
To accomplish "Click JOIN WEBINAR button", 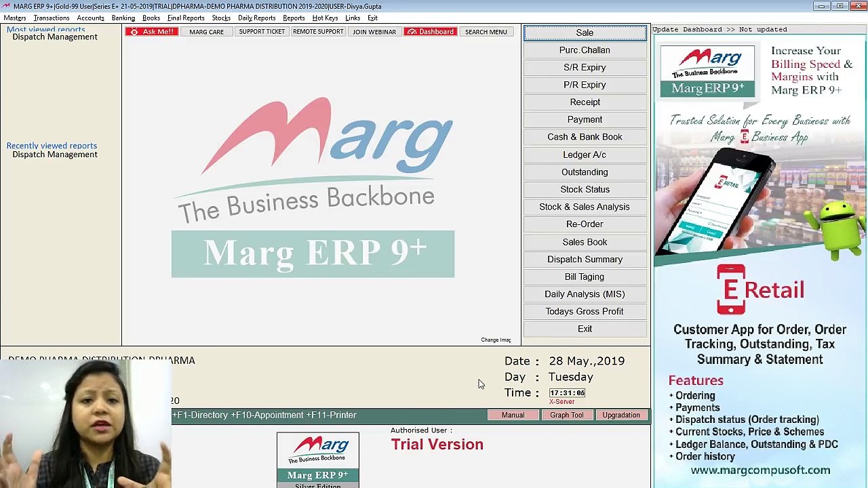I will tap(374, 32).
